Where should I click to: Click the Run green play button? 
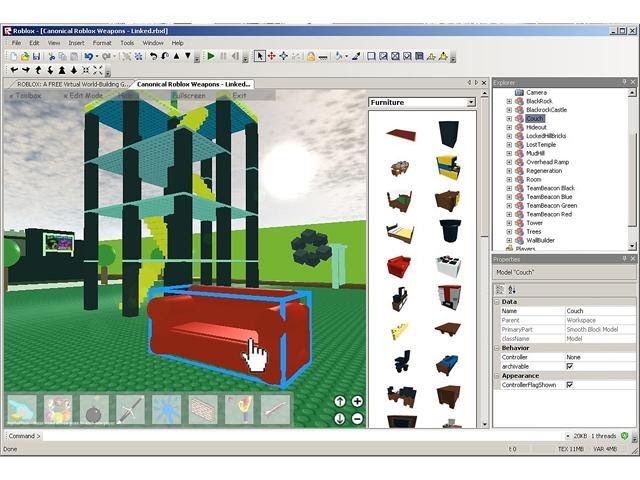211,56
